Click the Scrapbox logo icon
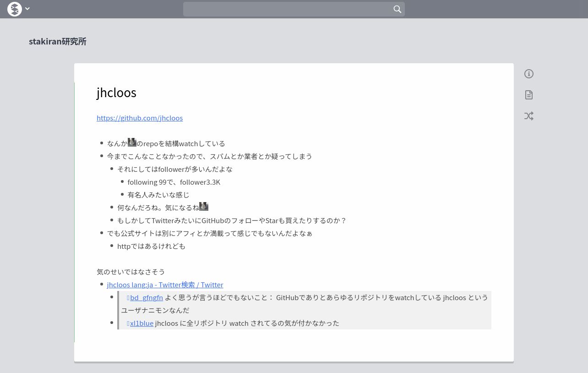588x373 pixels. click(x=15, y=9)
